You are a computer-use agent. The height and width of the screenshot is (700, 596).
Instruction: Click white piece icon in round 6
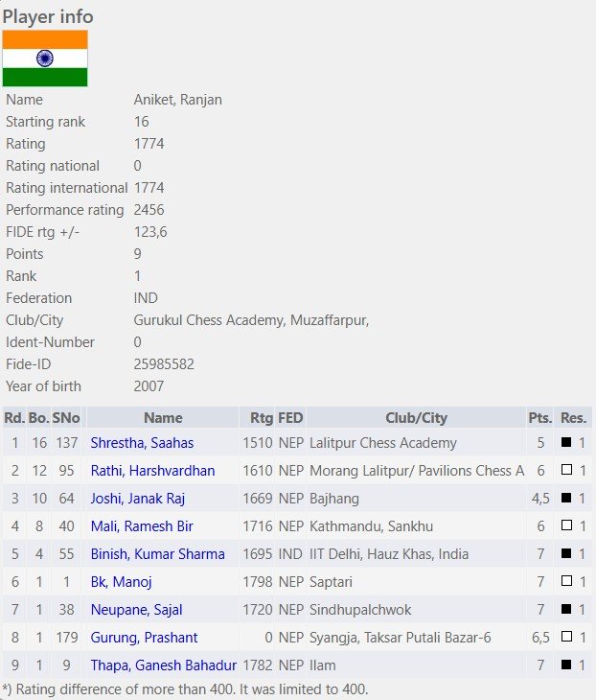click(566, 581)
